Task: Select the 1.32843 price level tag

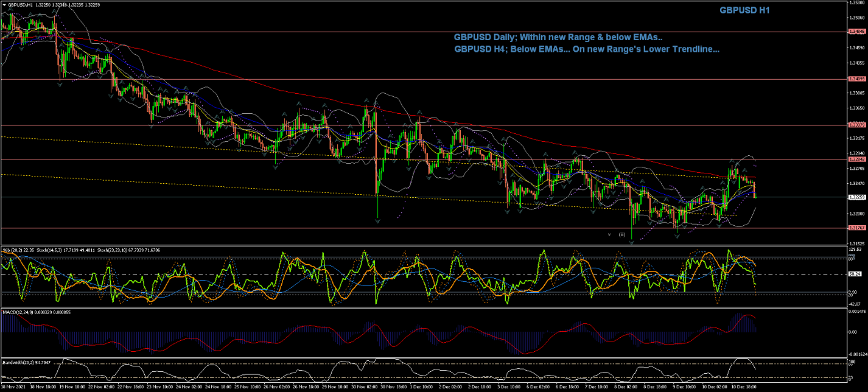Action: 856,159
